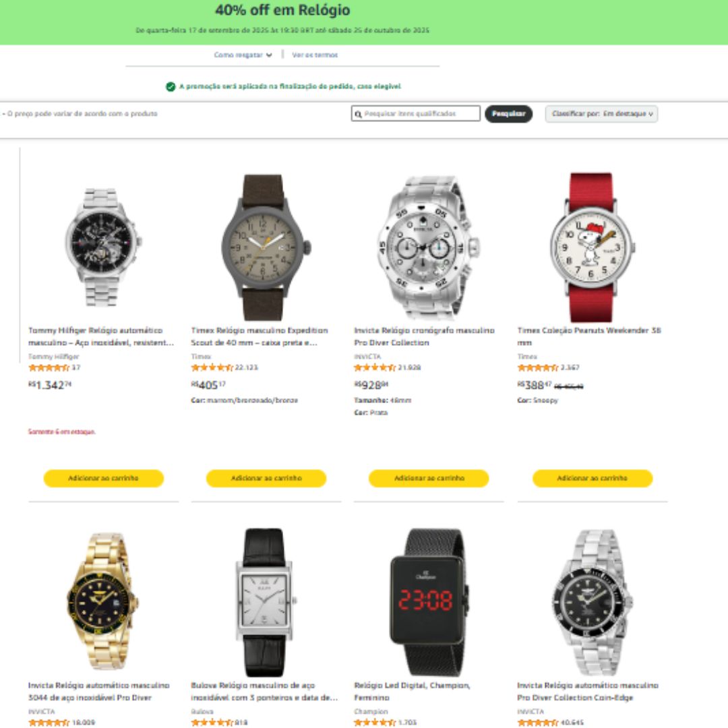Add Tommy Hilfiger watch to cart
Viewport: 728px width, 728px height.
pyautogui.click(x=104, y=478)
